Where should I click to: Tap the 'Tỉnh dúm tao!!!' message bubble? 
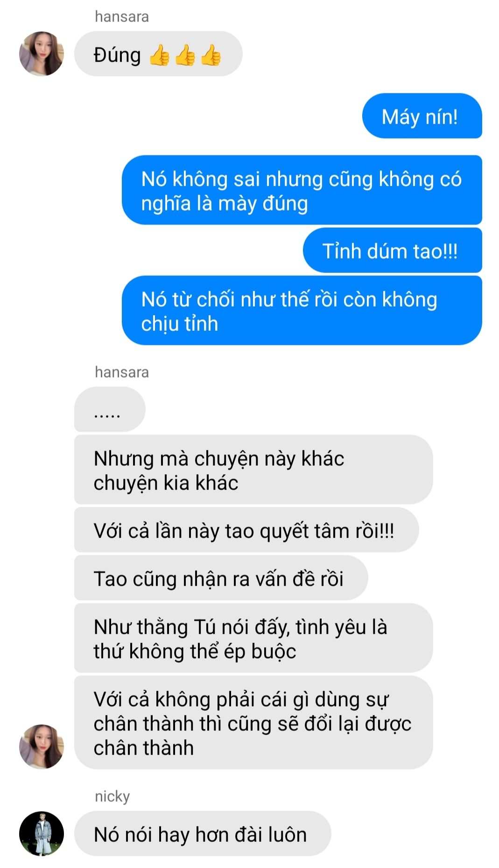click(393, 250)
